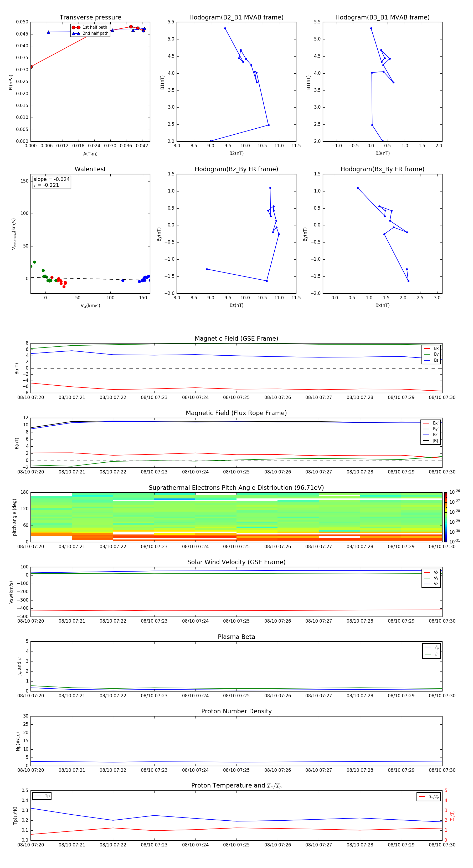Click the "By'" legend entry in flux rope plot
Image resolution: width=473 pixels, height=868 pixels.
point(431,429)
